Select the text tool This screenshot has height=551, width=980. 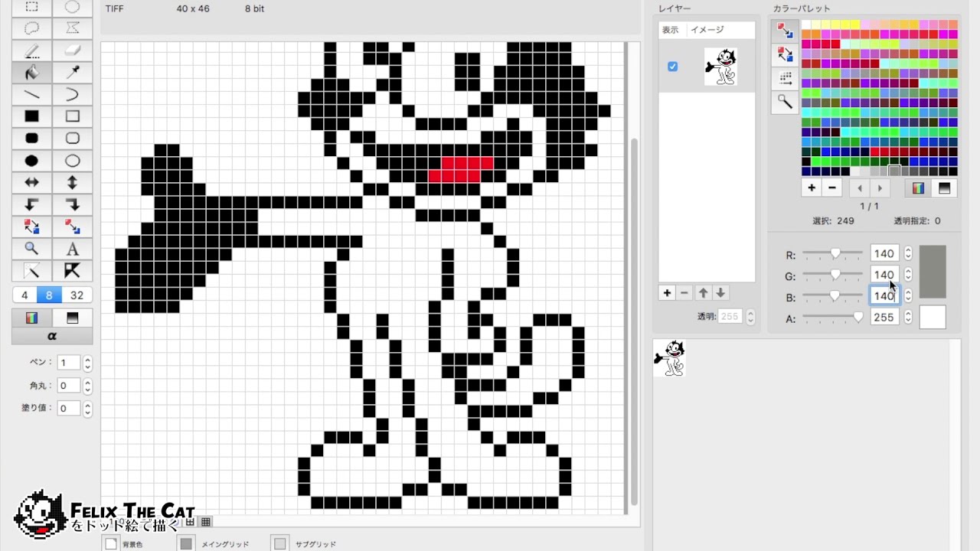tap(72, 249)
